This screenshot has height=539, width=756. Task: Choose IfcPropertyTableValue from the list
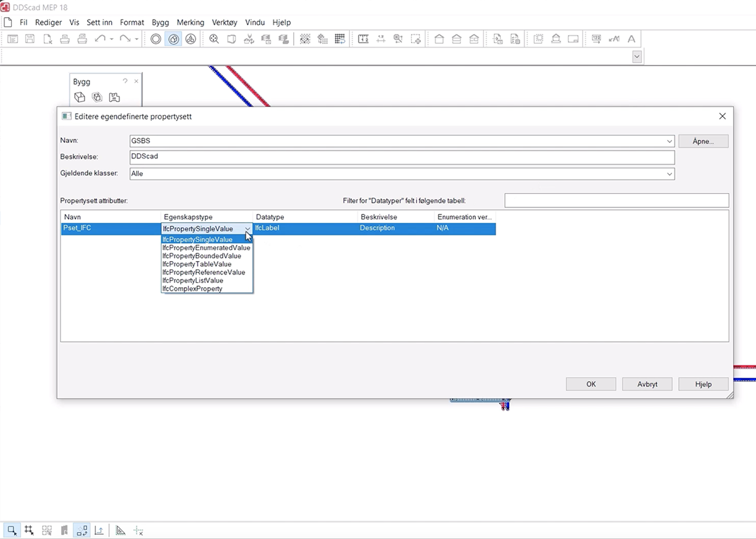[207, 264]
